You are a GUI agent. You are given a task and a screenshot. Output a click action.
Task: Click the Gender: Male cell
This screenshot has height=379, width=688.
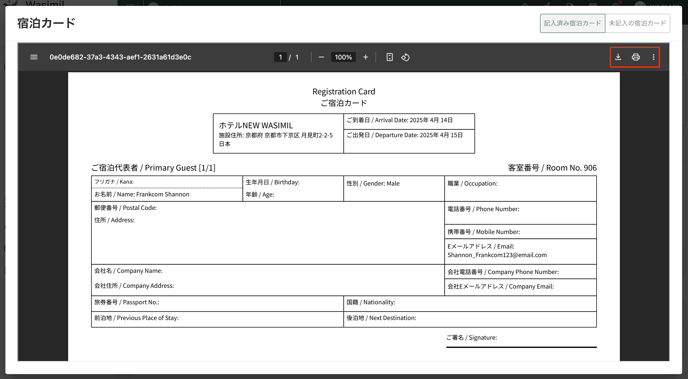[394, 189]
